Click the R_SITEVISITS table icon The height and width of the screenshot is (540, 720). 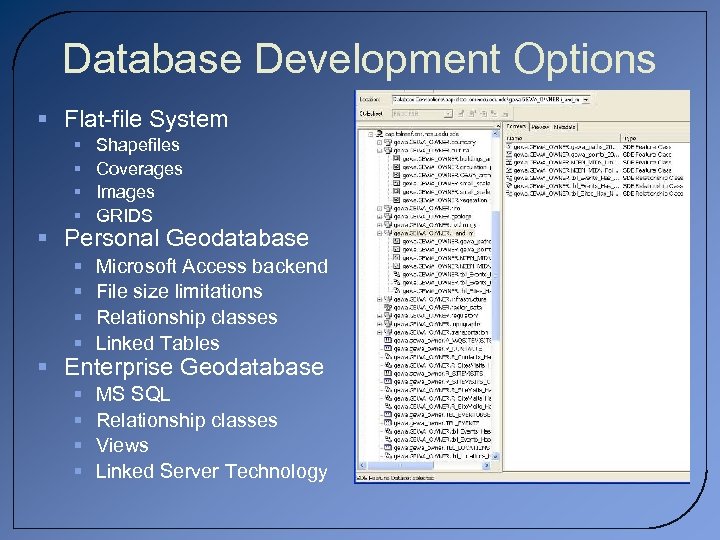388,373
